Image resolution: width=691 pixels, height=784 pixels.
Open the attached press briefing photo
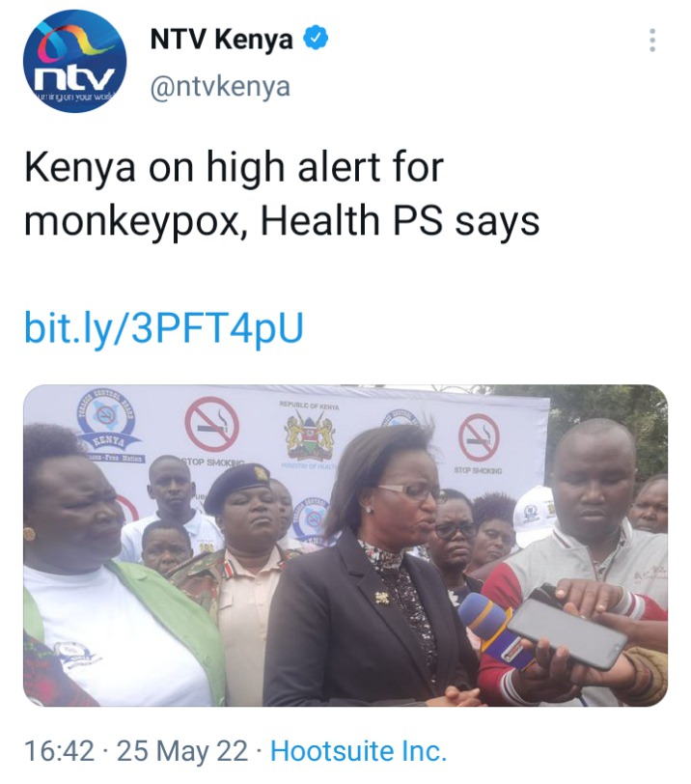(x=345, y=545)
